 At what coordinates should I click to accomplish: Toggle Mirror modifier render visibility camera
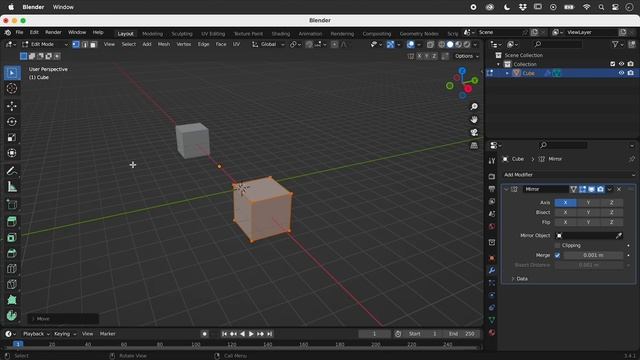point(600,189)
